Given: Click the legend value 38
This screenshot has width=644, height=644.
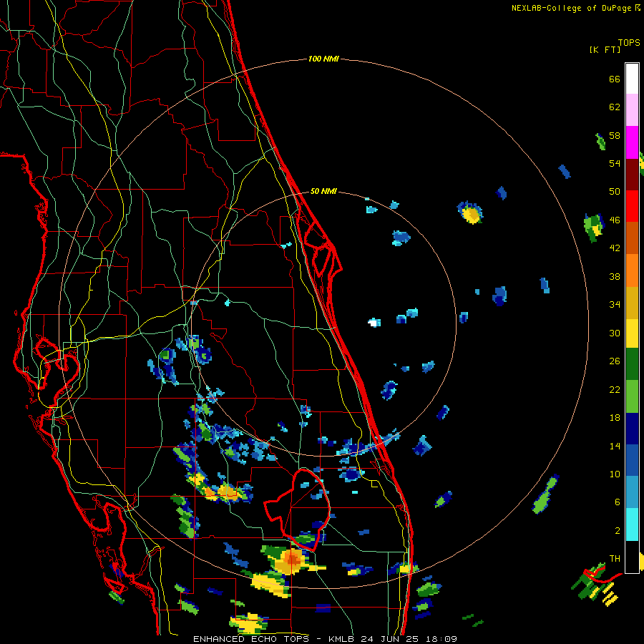Looking at the screenshot, I should 615,276.
